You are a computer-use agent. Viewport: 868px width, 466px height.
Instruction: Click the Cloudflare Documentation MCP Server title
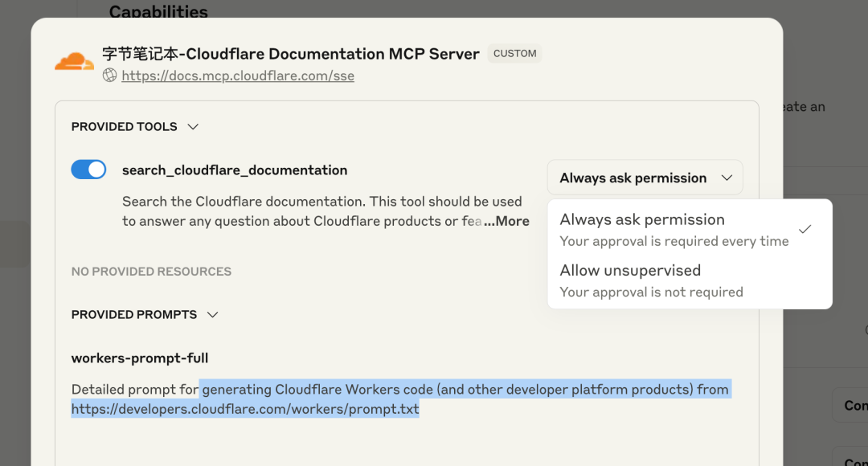pos(290,54)
